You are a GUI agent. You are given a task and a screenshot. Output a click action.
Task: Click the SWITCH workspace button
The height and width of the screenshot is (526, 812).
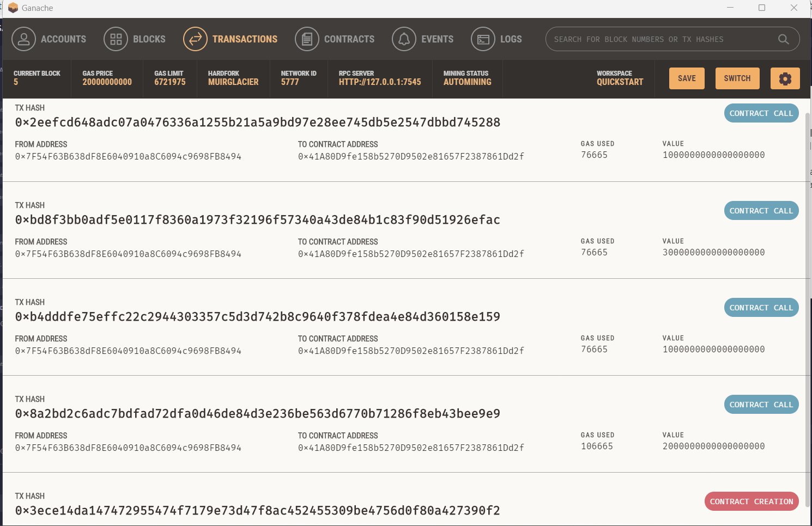click(x=737, y=78)
